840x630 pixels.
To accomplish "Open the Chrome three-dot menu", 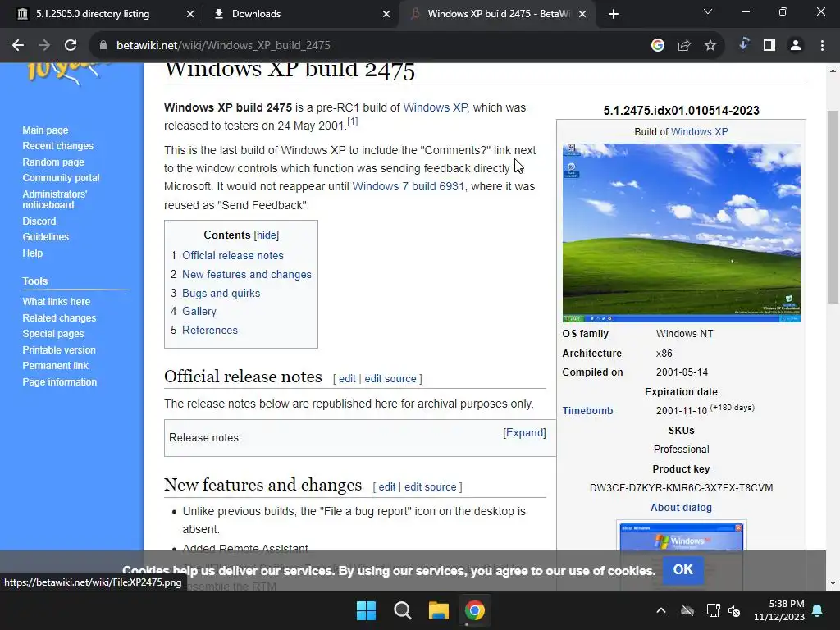I will point(822,46).
